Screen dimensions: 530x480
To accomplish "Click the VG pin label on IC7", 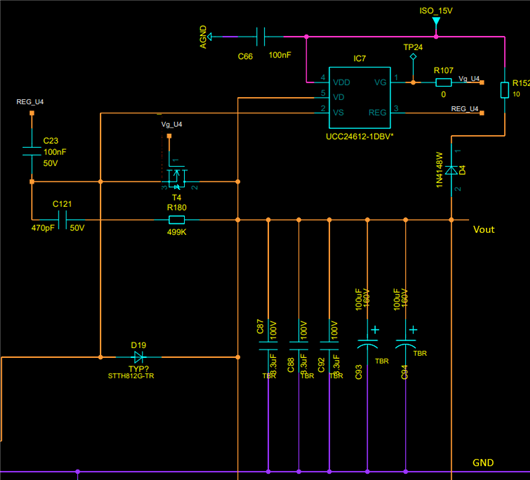I will coord(380,82).
